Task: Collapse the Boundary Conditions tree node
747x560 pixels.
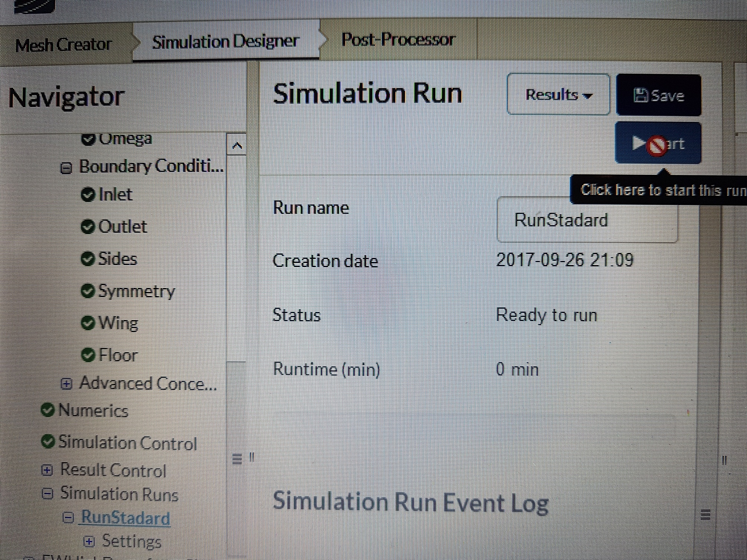Action: pos(66,168)
